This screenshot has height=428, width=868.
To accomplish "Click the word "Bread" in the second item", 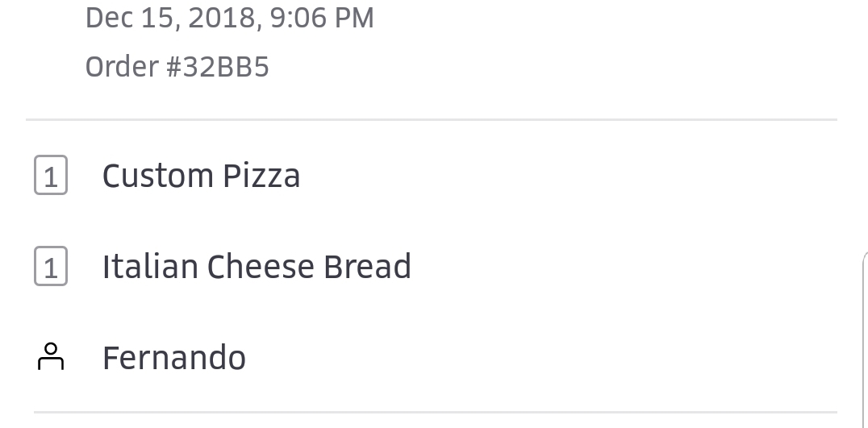I will coord(368,267).
